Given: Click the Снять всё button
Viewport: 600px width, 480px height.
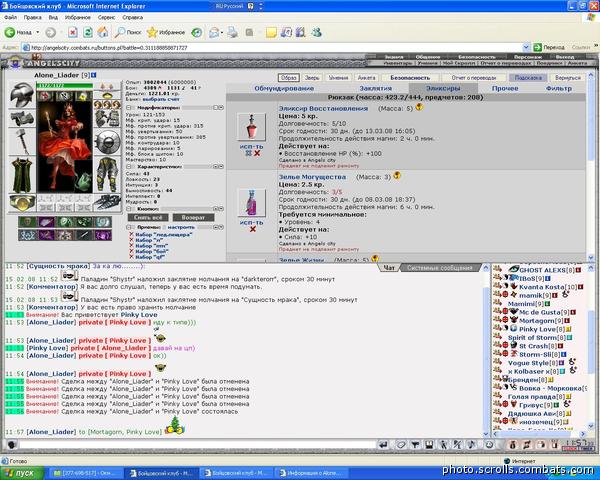Looking at the screenshot, I should click(x=148, y=217).
